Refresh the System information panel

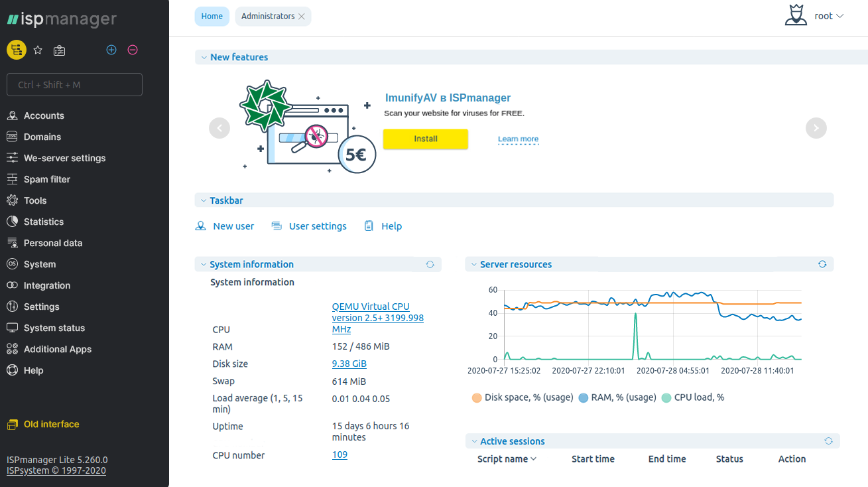(430, 264)
